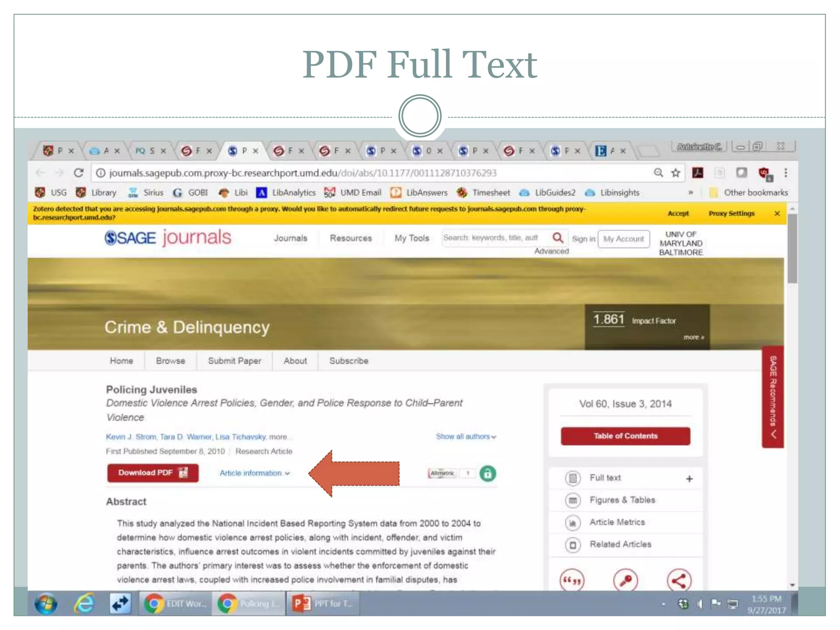Open the USG bookmark
840x630 pixels.
click(51, 192)
